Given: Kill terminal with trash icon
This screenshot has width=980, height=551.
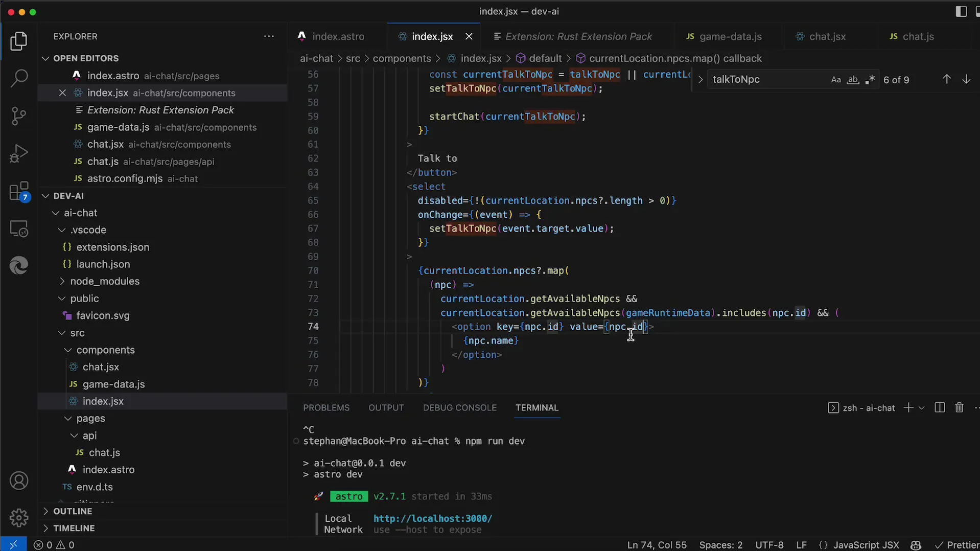Looking at the screenshot, I should 959,408.
